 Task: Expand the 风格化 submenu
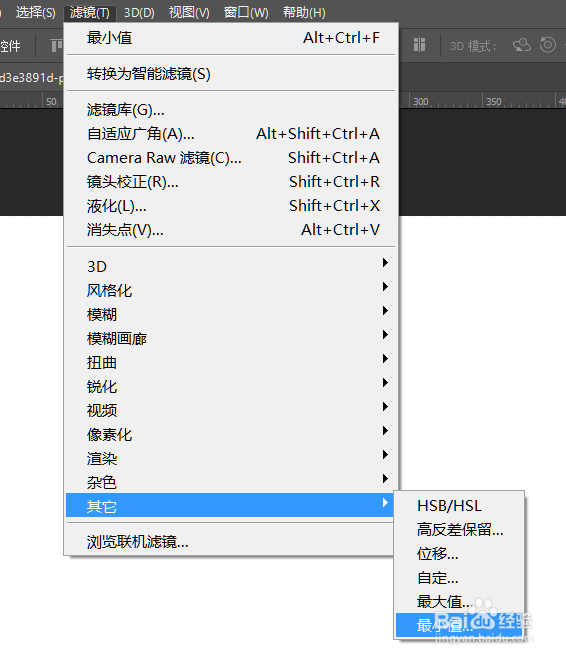[x=231, y=290]
